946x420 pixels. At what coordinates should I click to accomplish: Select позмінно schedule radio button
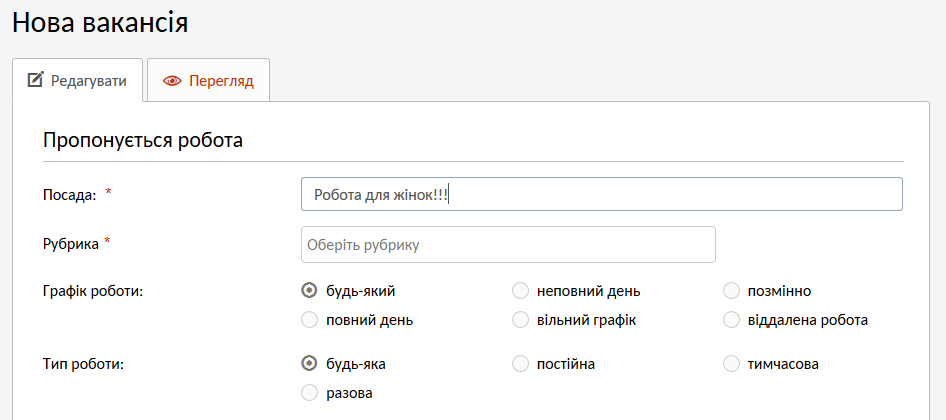click(x=731, y=291)
